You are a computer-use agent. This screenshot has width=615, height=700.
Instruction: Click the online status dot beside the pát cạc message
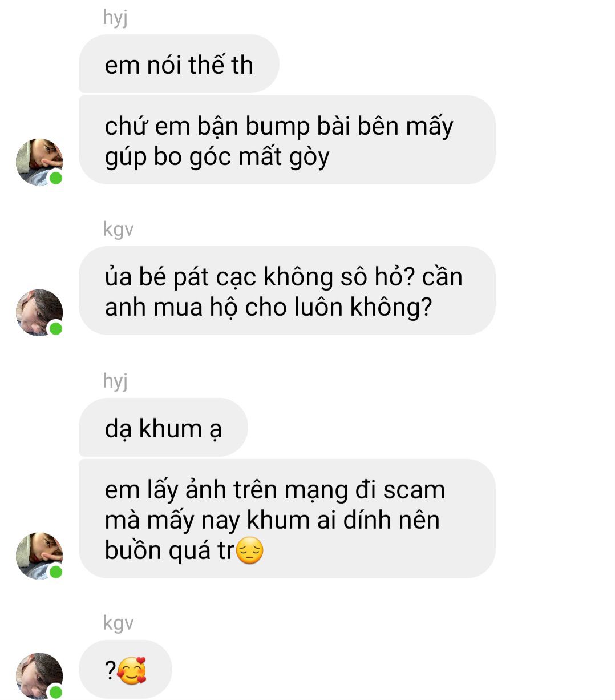click(56, 329)
